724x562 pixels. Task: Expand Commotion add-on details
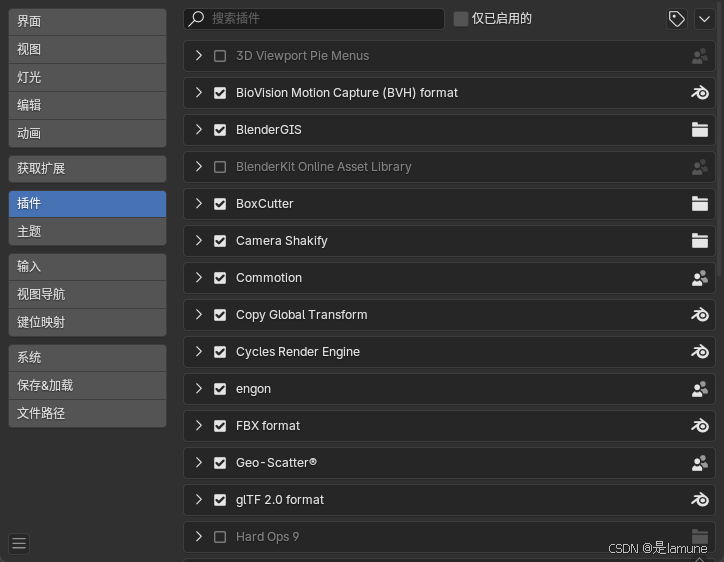pos(199,278)
